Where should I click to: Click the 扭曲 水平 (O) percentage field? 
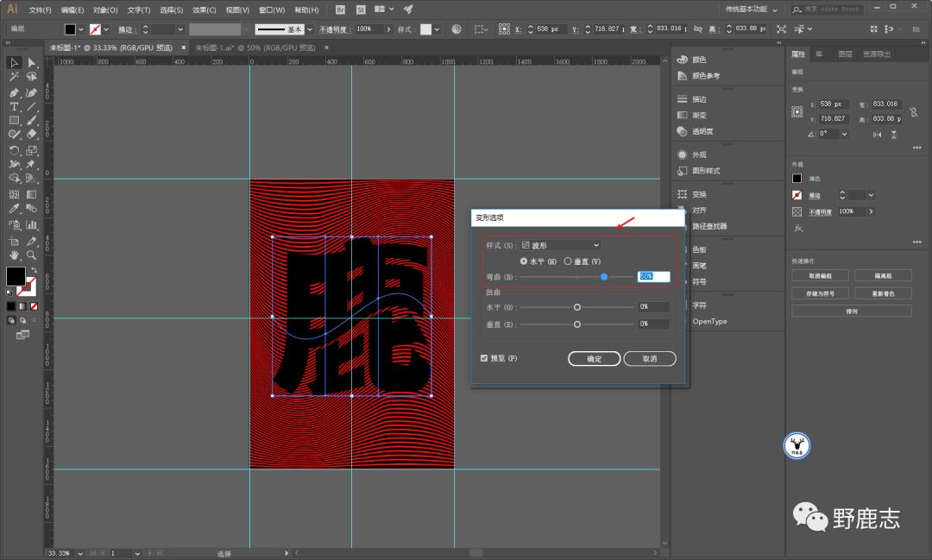pyautogui.click(x=654, y=307)
